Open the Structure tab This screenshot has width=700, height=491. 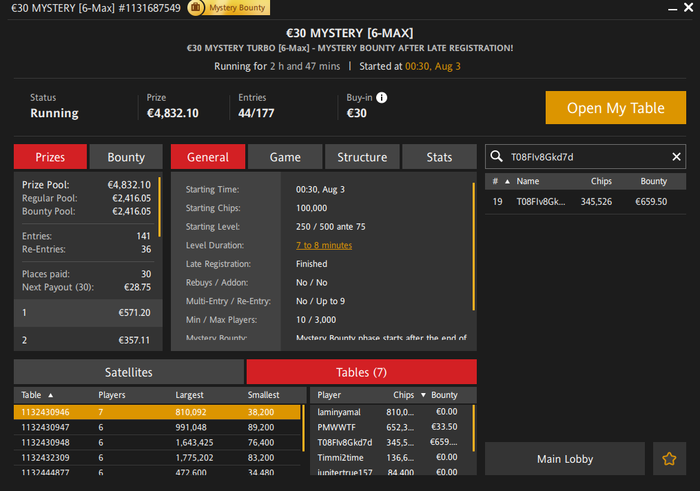pyautogui.click(x=362, y=157)
